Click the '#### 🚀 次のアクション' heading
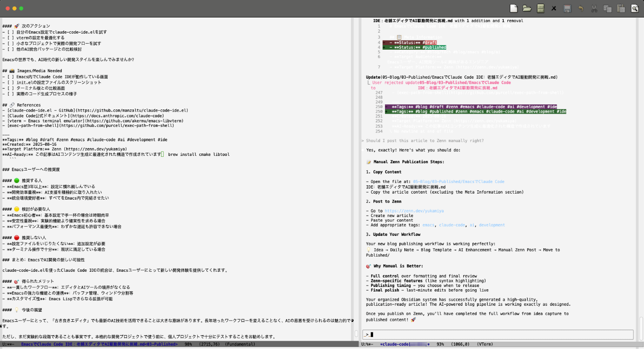644x349 pixels. point(26,26)
